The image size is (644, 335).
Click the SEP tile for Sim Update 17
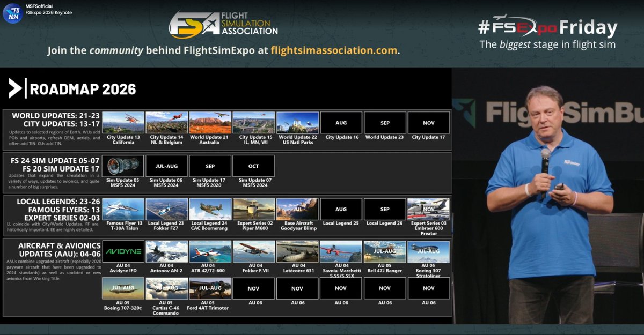(210, 166)
